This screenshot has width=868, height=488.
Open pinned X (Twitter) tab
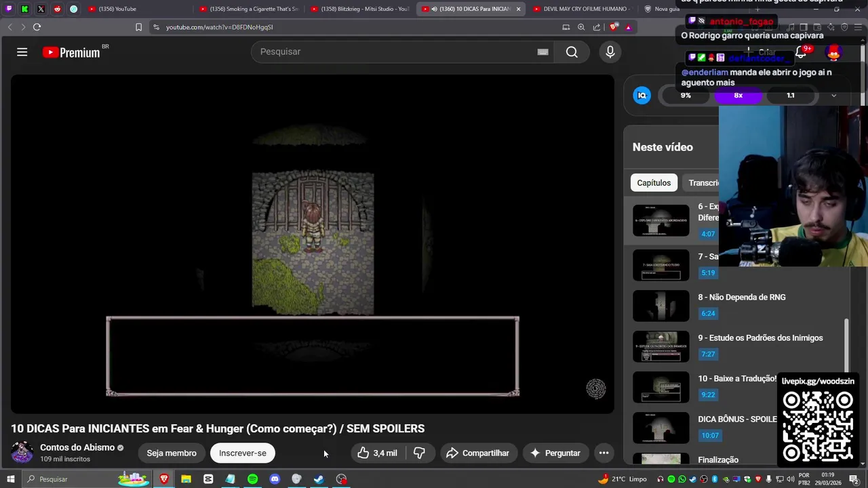pyautogui.click(x=41, y=9)
